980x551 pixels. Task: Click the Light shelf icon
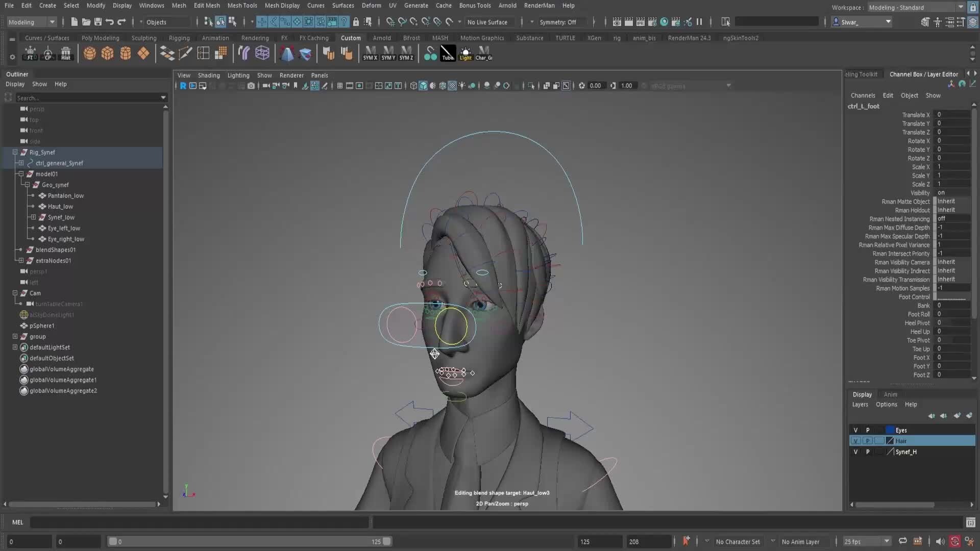(x=465, y=54)
